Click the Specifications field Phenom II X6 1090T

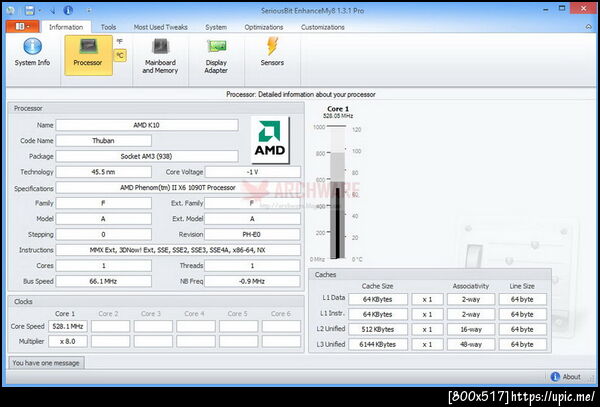point(178,187)
